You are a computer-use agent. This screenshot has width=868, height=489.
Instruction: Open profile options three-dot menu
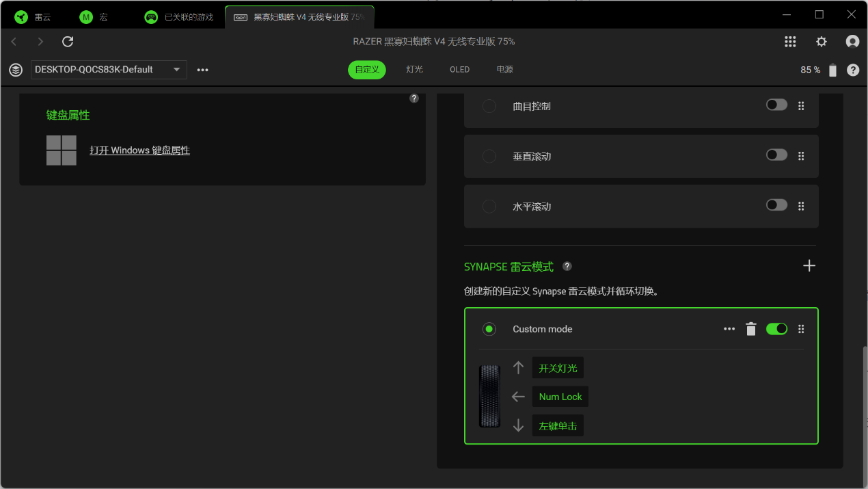(202, 70)
